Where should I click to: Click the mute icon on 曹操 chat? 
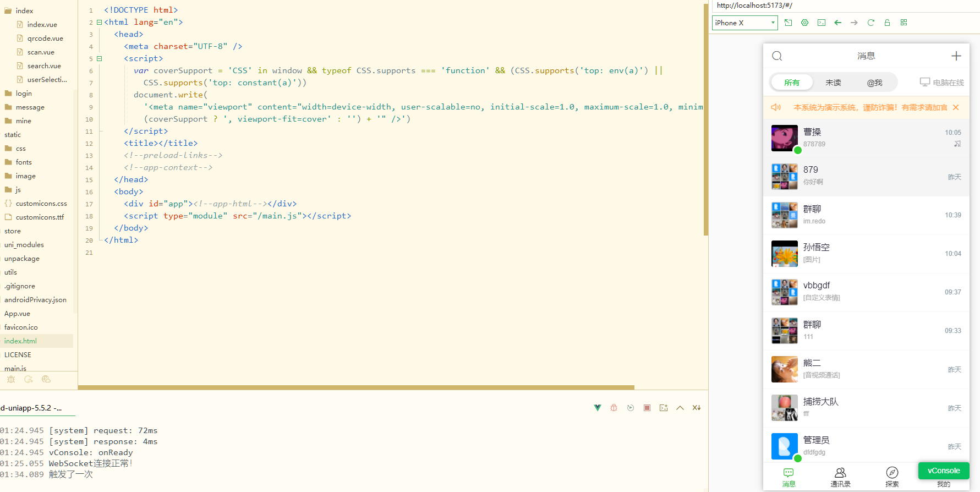(x=957, y=144)
